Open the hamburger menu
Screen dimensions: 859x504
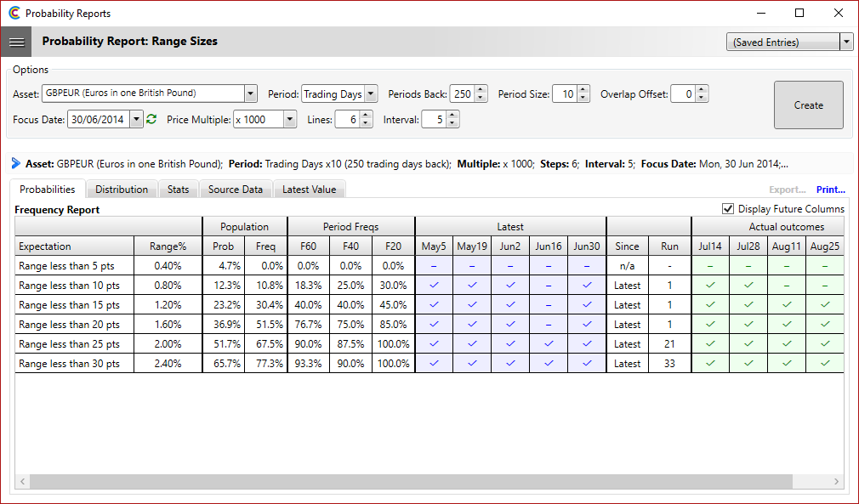17,41
